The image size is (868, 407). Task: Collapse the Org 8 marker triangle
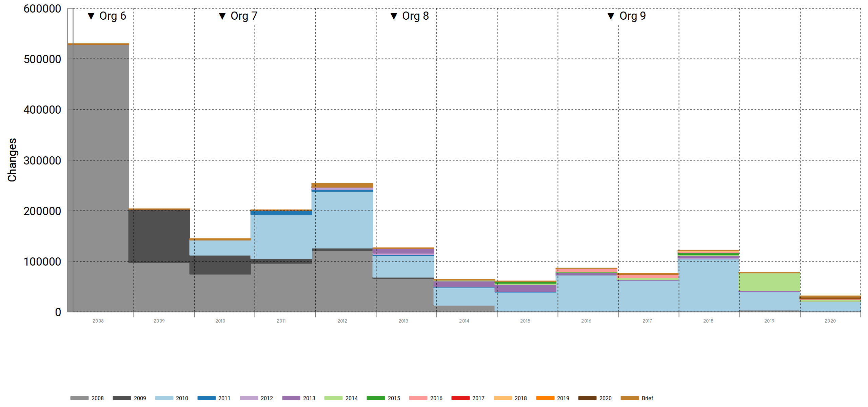pos(394,16)
